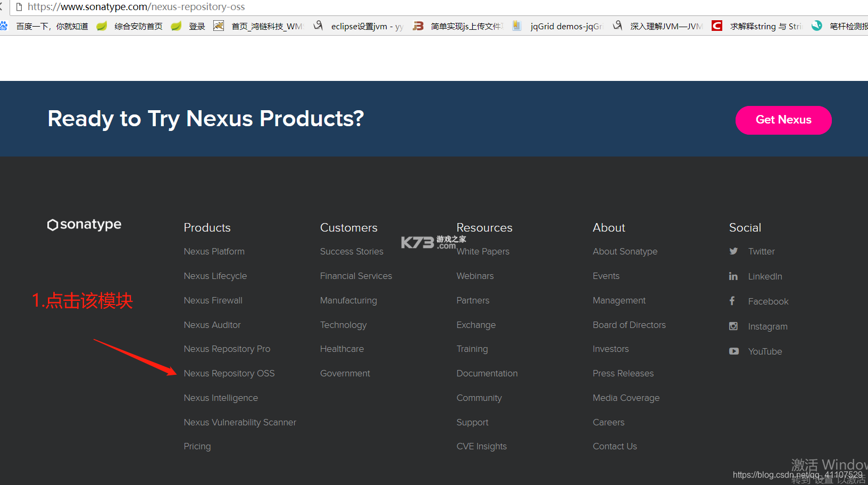
Task: Open the White Papers link
Action: (483, 251)
